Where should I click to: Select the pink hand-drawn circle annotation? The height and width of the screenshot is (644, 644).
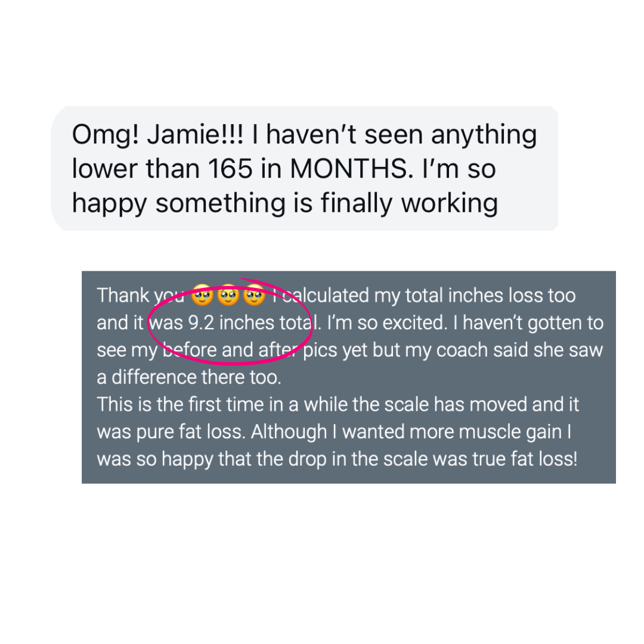(x=230, y=321)
